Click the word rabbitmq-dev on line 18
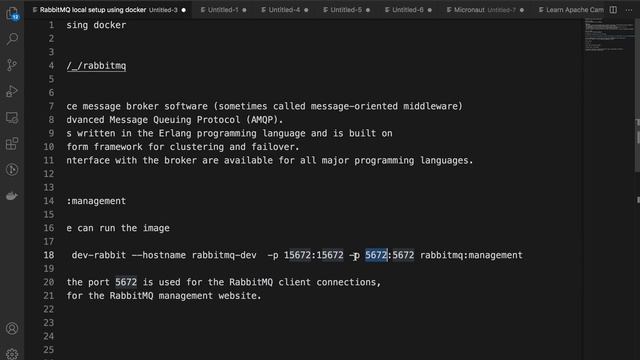Viewport: 640px width, 360px height. 224,255
